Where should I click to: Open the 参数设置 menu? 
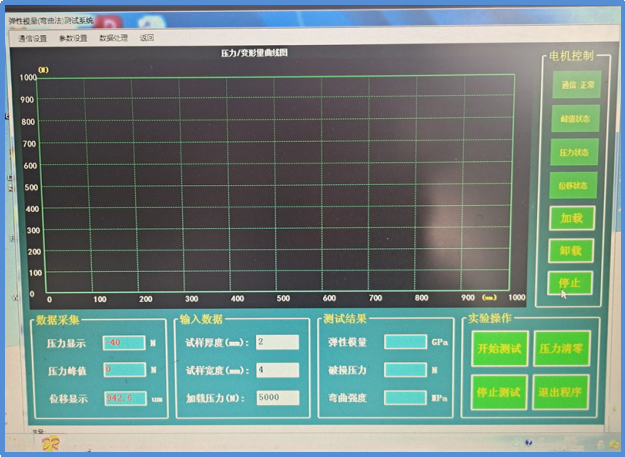coord(73,38)
